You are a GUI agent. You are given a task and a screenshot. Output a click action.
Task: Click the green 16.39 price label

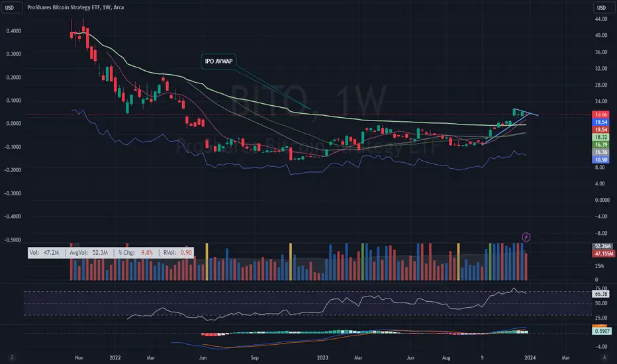[600, 144]
